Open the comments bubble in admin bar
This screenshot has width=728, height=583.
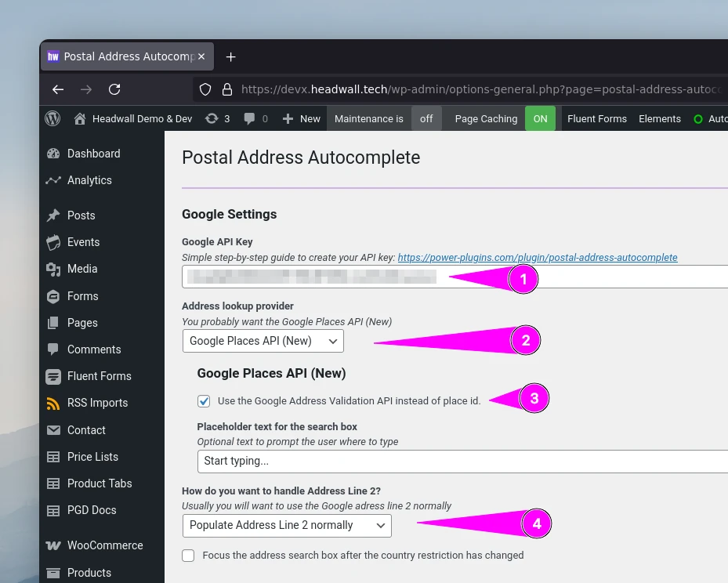pos(249,119)
